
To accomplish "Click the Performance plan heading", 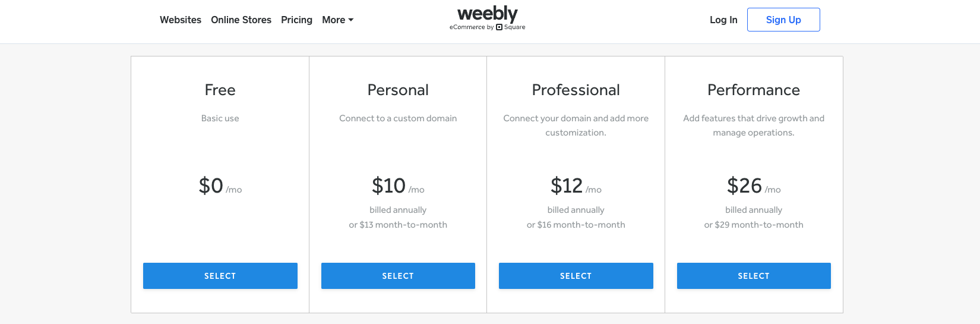I will (754, 90).
